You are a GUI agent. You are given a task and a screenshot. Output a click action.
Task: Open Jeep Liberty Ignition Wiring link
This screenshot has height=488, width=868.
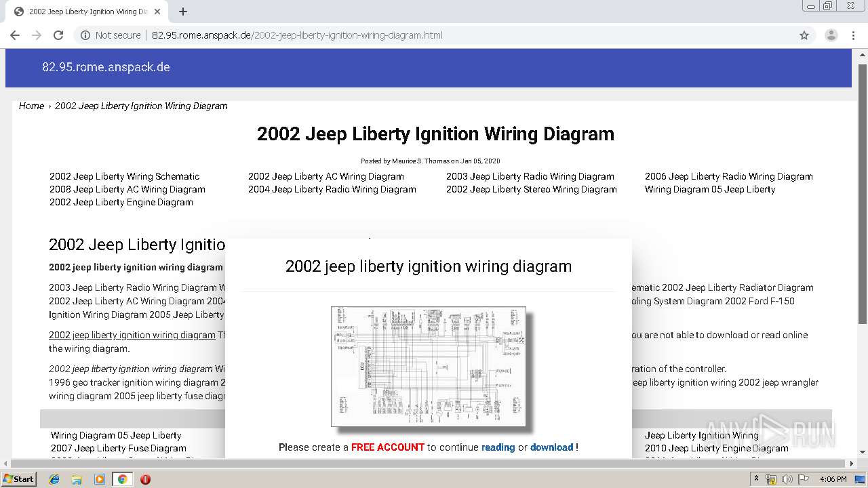tap(702, 435)
